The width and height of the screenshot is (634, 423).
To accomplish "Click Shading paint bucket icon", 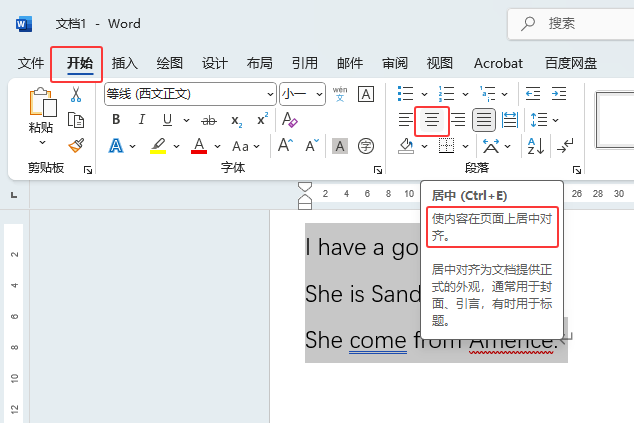I will pyautogui.click(x=406, y=146).
